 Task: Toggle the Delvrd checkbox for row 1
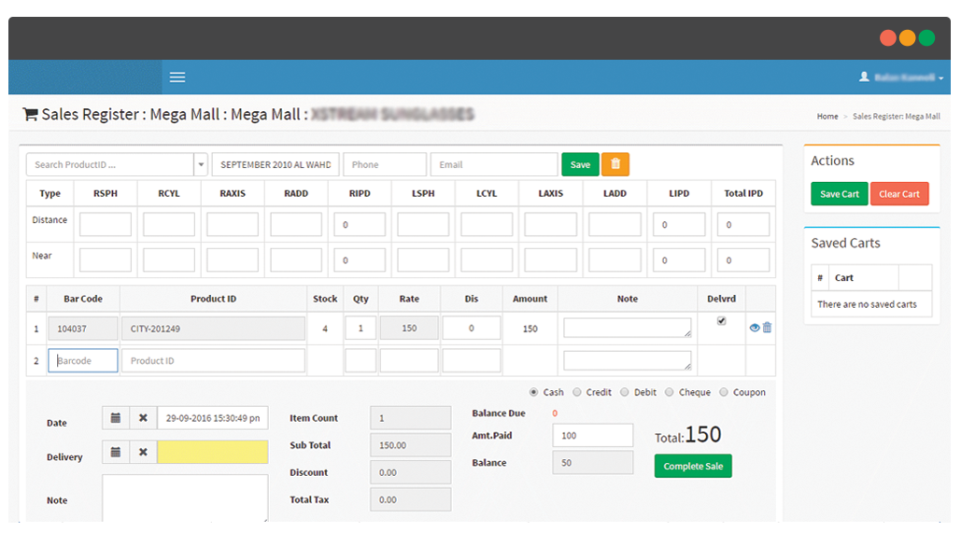pos(721,320)
